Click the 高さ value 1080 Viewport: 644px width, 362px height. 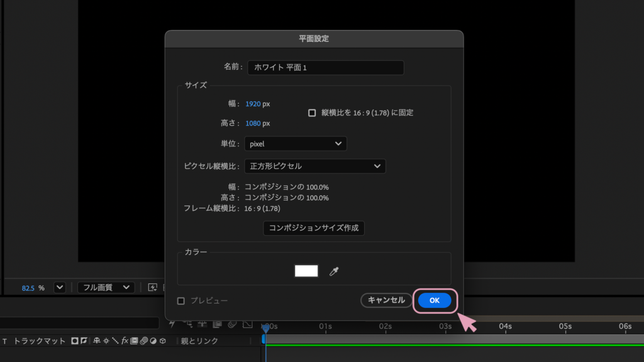(253, 123)
